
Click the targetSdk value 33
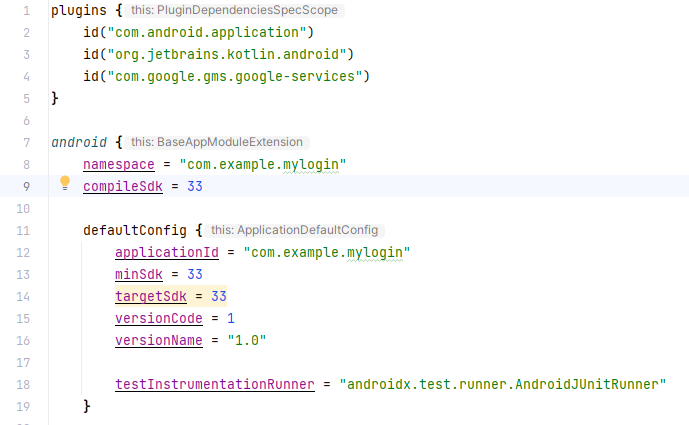pyautogui.click(x=218, y=296)
